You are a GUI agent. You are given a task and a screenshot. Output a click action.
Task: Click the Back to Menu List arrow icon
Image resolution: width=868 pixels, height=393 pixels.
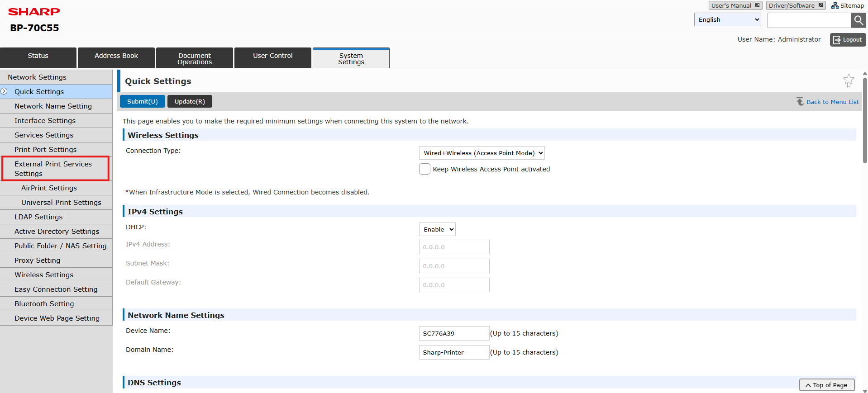[800, 102]
